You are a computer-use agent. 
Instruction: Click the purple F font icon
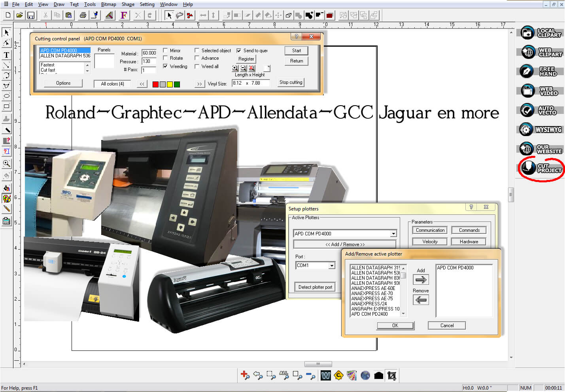pos(124,15)
